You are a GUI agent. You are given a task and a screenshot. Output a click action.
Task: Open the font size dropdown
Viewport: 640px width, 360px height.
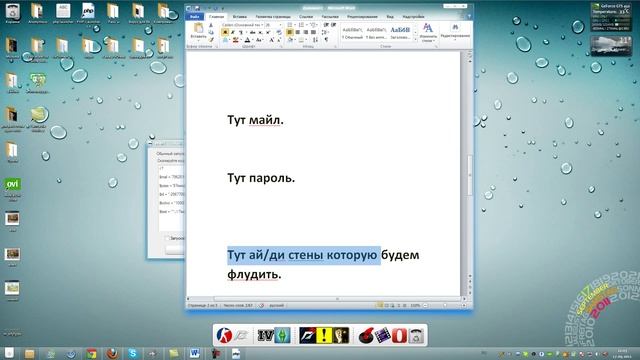pyautogui.click(x=280, y=25)
